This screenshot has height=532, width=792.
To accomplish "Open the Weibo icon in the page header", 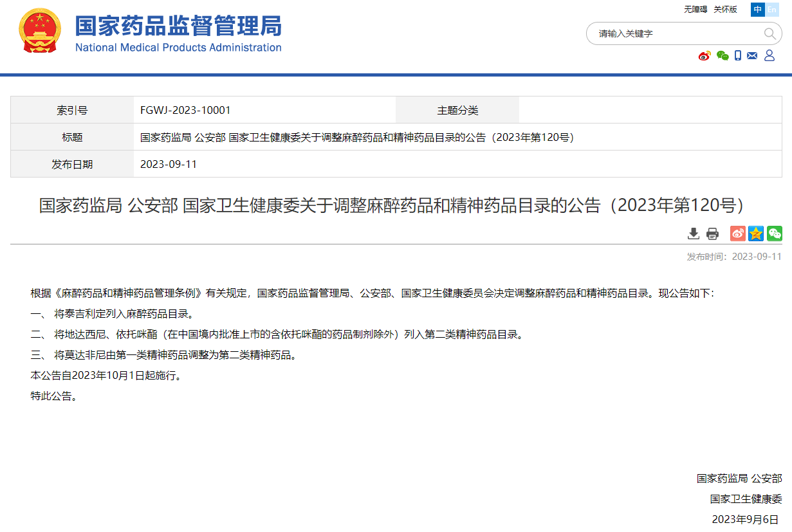I will pyautogui.click(x=704, y=55).
